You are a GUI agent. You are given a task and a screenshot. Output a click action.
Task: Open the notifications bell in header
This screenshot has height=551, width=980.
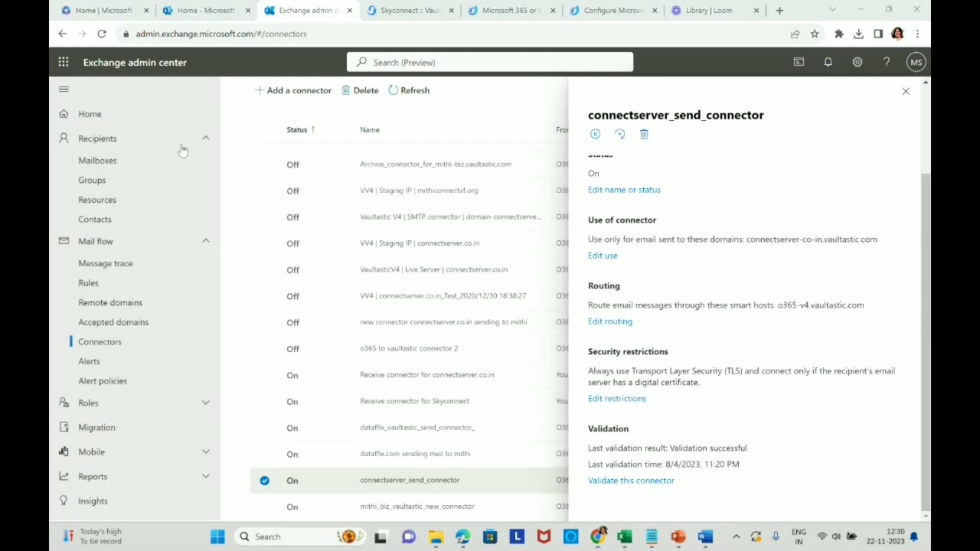pos(828,62)
